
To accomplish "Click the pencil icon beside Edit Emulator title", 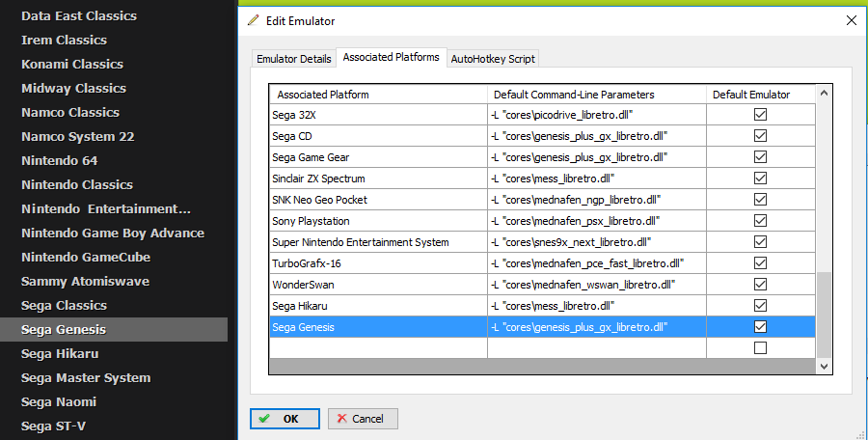I will pyautogui.click(x=253, y=20).
